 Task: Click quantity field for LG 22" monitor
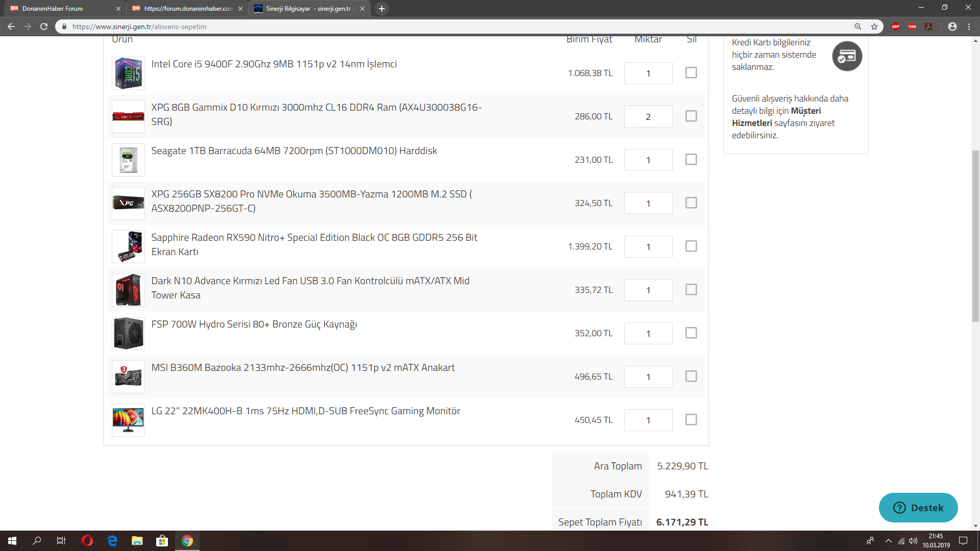[648, 420]
